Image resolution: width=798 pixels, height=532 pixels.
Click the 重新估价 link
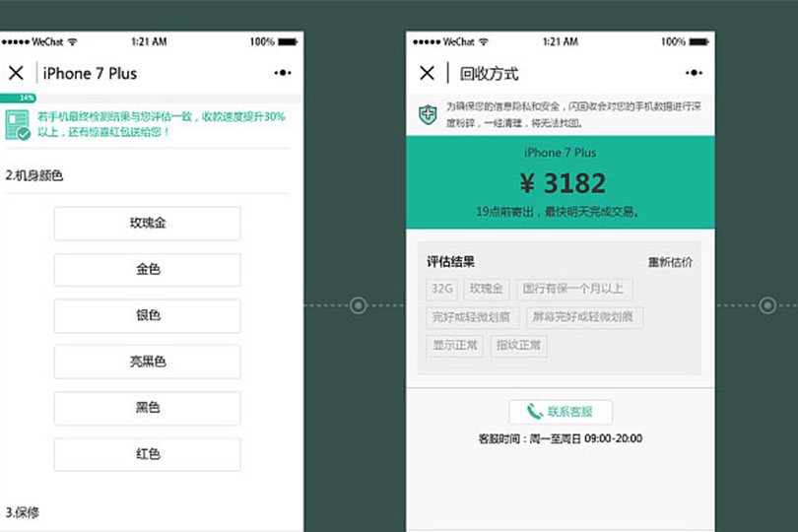coord(670,262)
